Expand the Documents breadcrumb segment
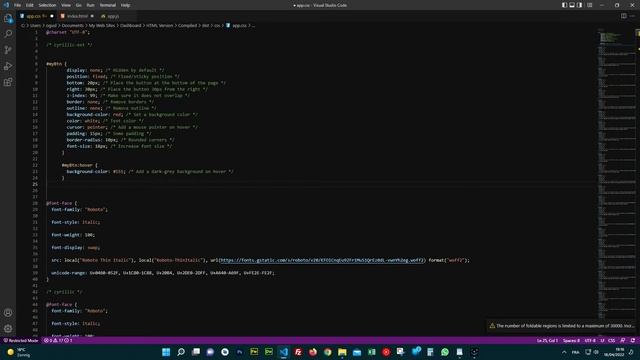The width and height of the screenshot is (640, 360). coord(73,25)
